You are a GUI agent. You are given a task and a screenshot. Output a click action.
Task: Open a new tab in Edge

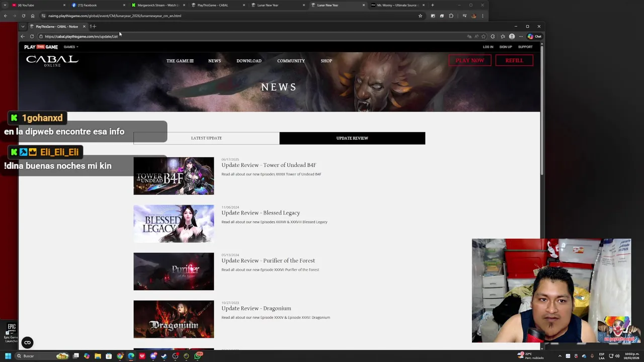(x=94, y=26)
